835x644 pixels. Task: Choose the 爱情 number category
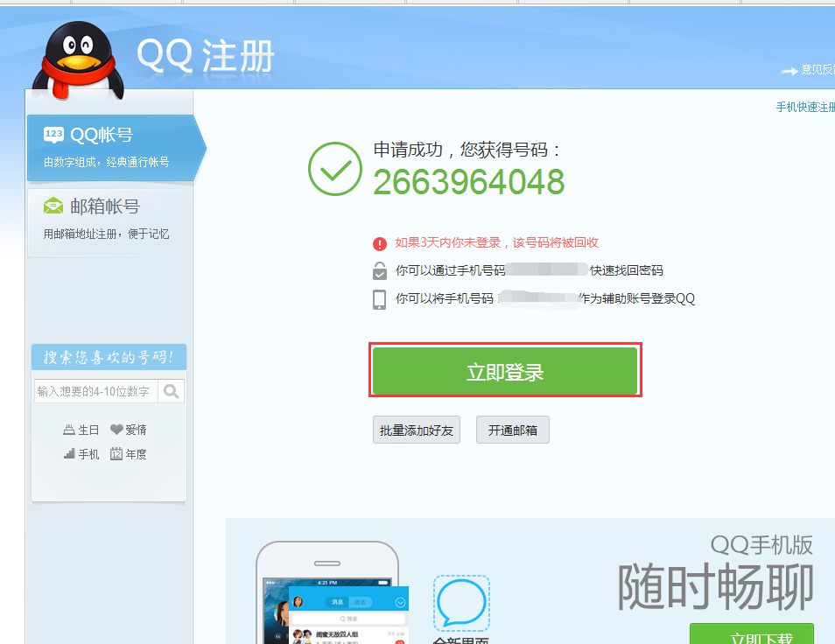[129, 430]
